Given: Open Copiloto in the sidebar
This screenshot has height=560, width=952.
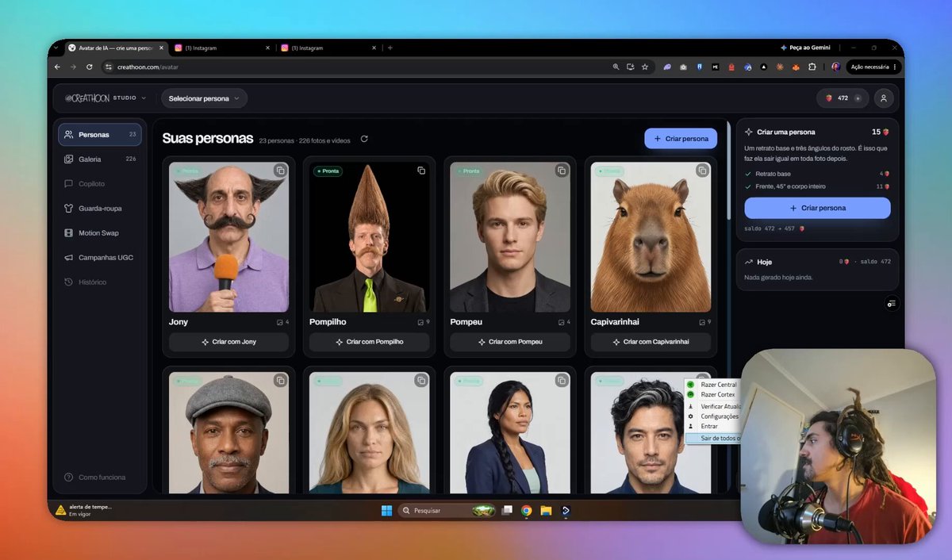Looking at the screenshot, I should [x=100, y=184].
